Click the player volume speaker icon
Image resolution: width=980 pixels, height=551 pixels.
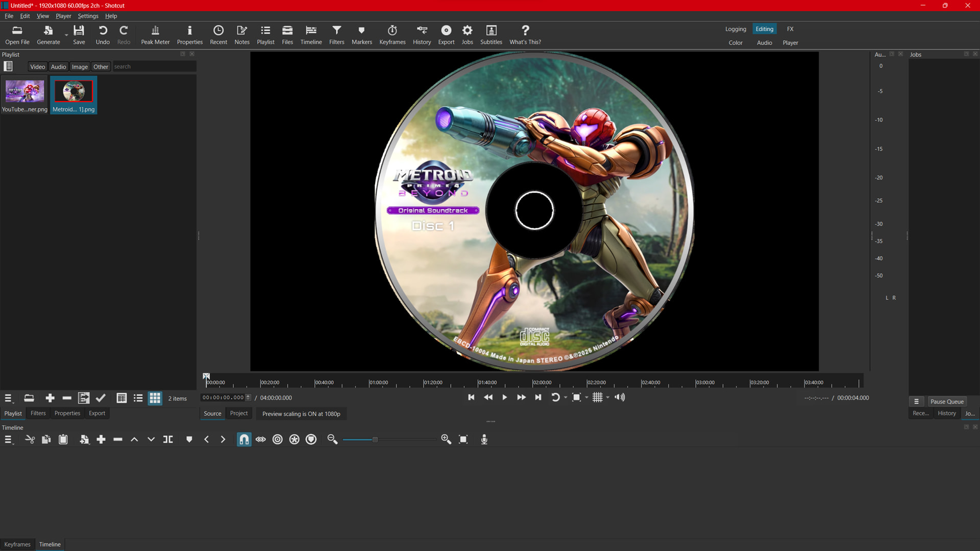(620, 397)
